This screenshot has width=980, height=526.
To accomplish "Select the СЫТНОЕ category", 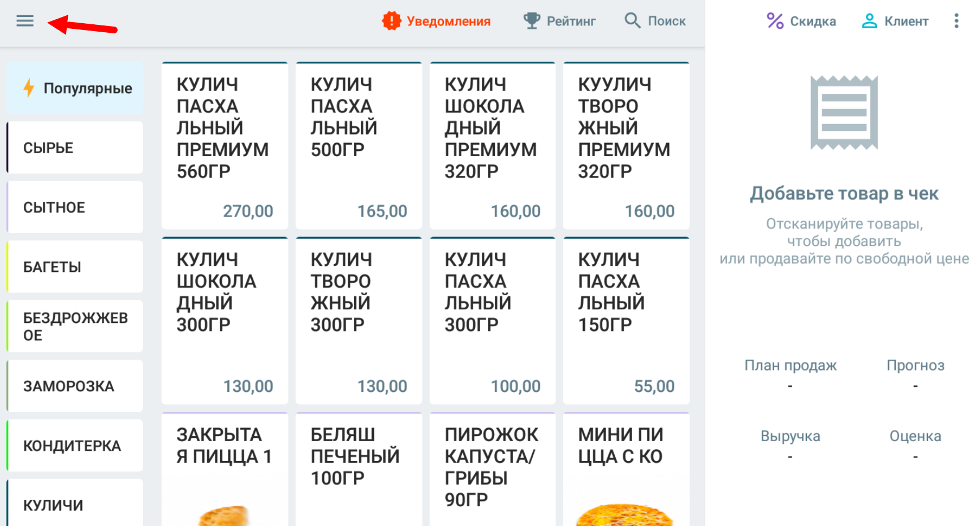I will 75,207.
